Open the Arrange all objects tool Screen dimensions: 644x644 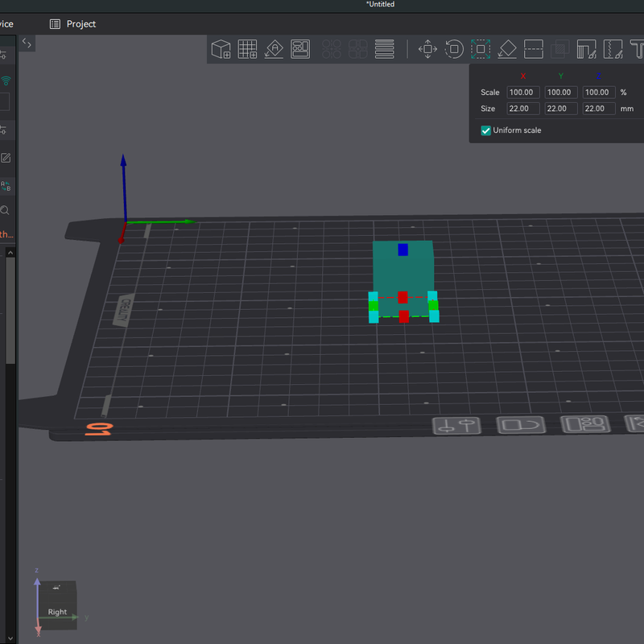coord(300,49)
